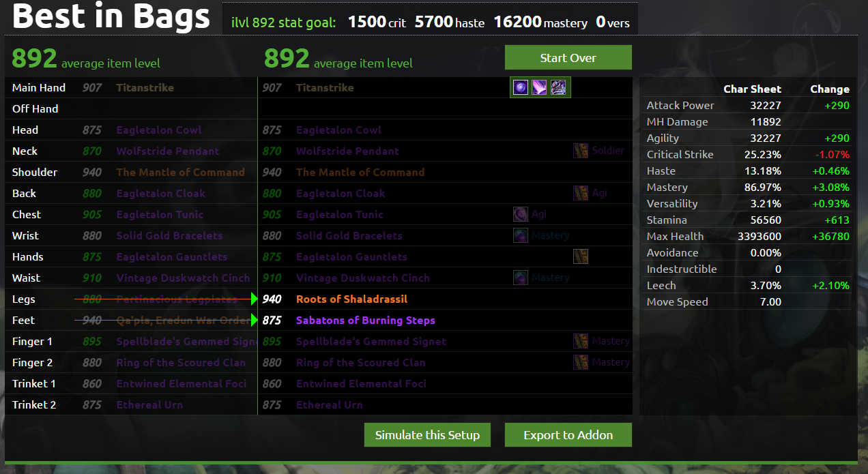Click the suggested Titanstrike main hand item
The height and width of the screenshot is (474, 868).
(x=325, y=87)
